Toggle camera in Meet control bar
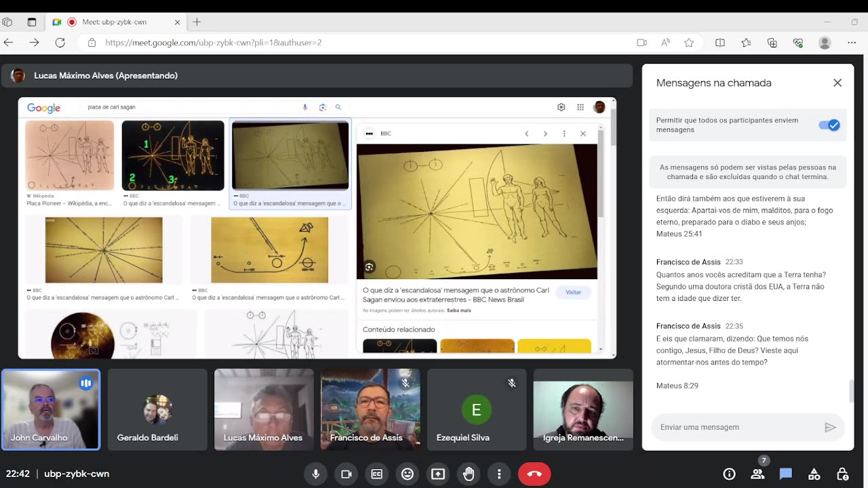The height and width of the screenshot is (488, 868). [346, 474]
